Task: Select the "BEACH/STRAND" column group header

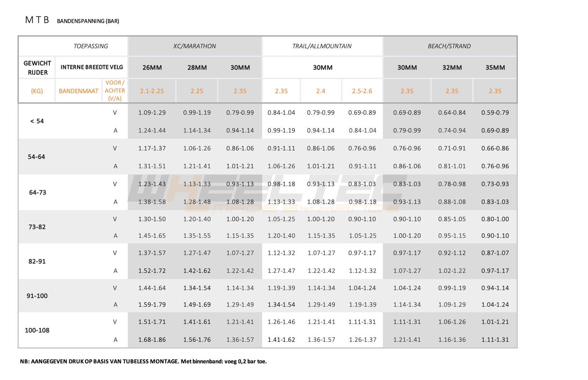Action: 449,46
